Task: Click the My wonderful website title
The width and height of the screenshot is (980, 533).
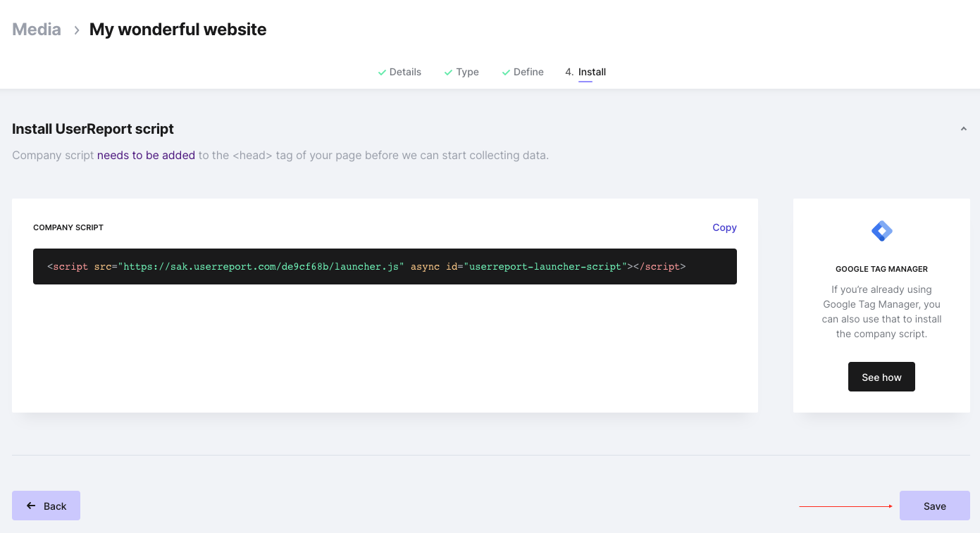Action: point(178,30)
